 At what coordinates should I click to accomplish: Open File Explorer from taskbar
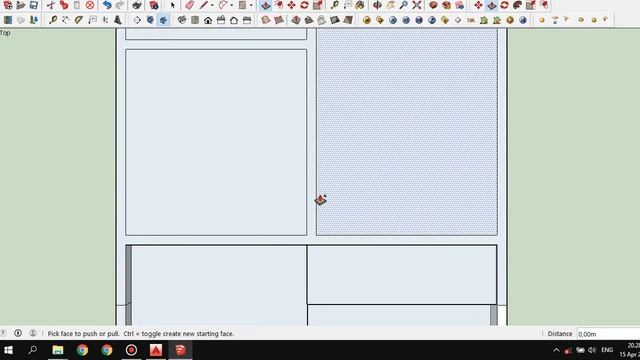(x=58, y=350)
